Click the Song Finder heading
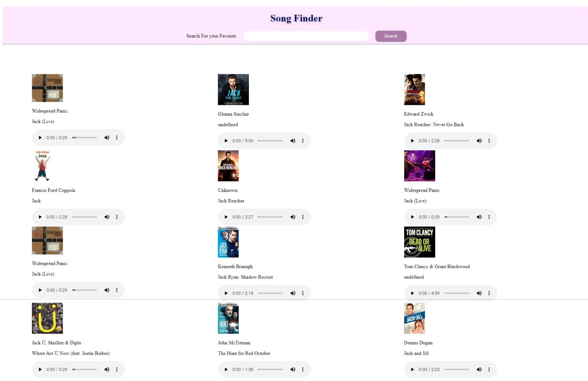Screen dimensions: 588x381 [296, 18]
